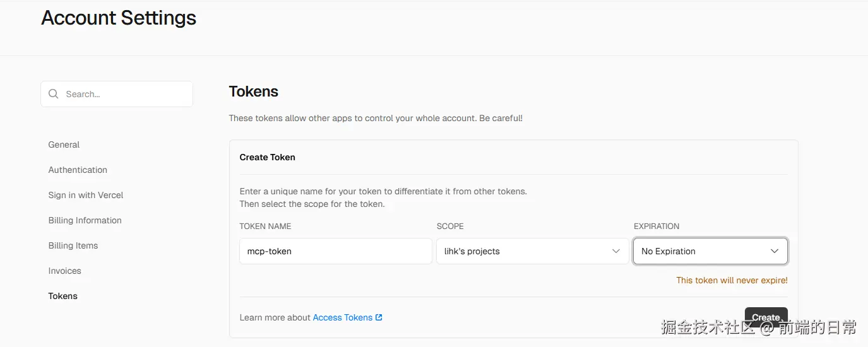868x347 pixels.
Task: Click the chevron arrow in the Expiration selector
Action: pos(775,251)
